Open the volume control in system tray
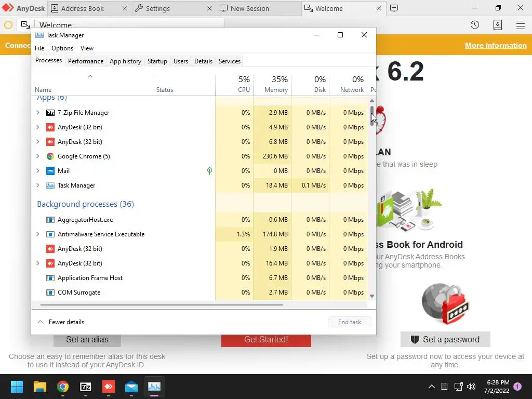The width and height of the screenshot is (532, 399). coord(471,387)
